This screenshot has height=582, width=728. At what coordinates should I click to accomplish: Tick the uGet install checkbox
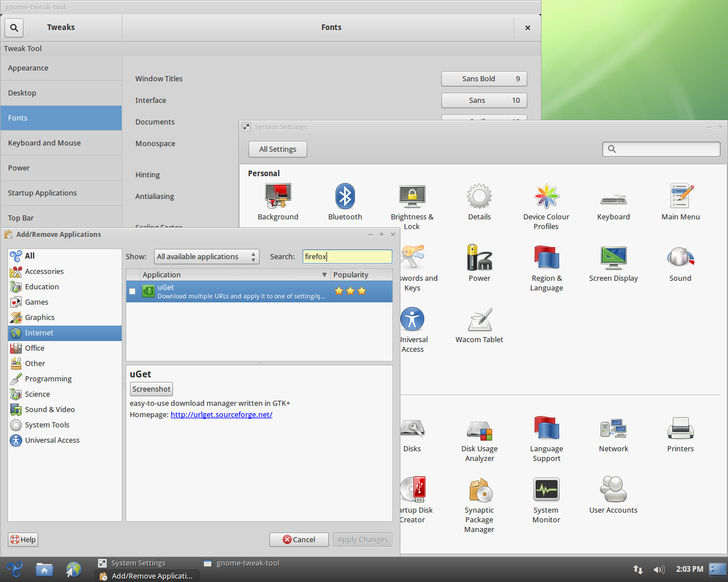tap(133, 291)
